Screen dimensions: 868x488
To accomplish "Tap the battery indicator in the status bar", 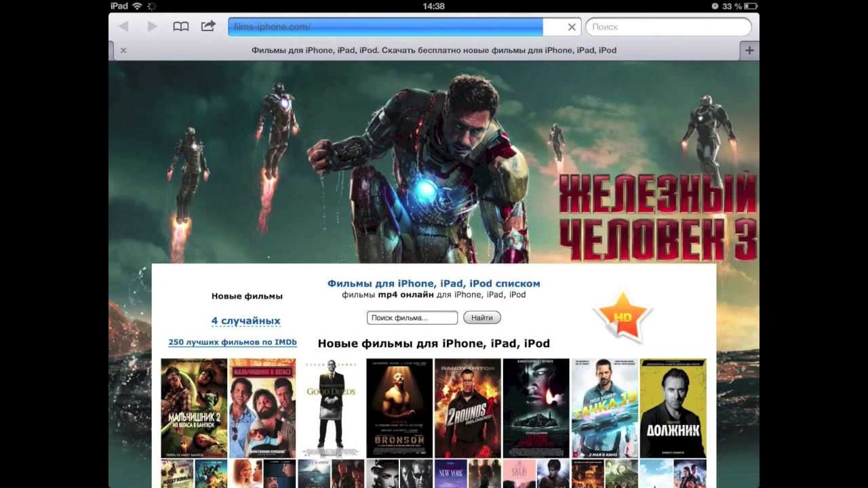I will 751,5.
